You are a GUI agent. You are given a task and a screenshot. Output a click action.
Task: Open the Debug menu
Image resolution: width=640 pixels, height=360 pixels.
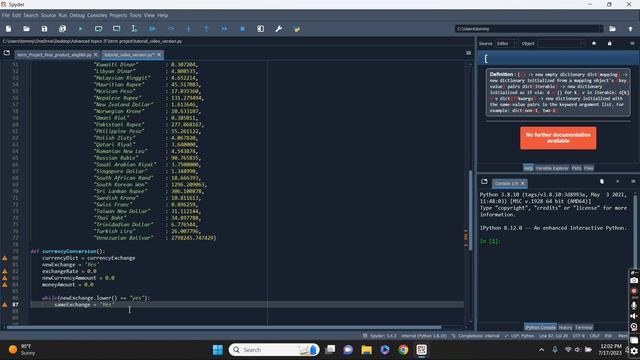click(77, 15)
